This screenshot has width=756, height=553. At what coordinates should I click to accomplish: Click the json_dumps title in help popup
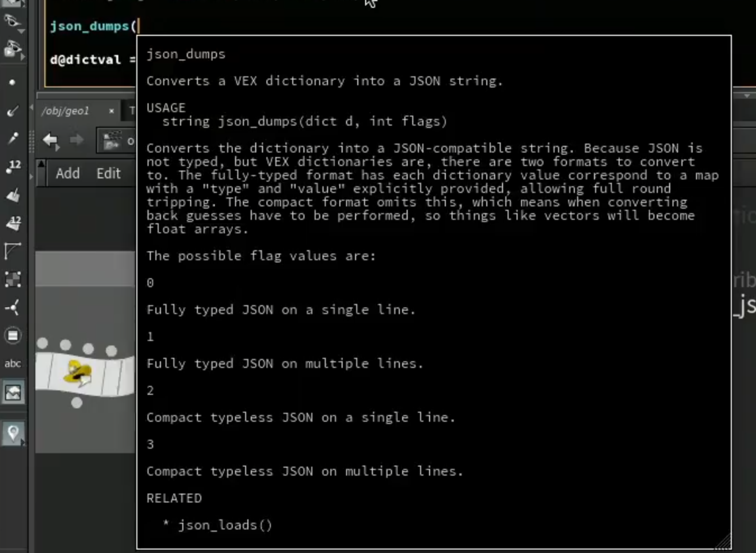pos(186,54)
